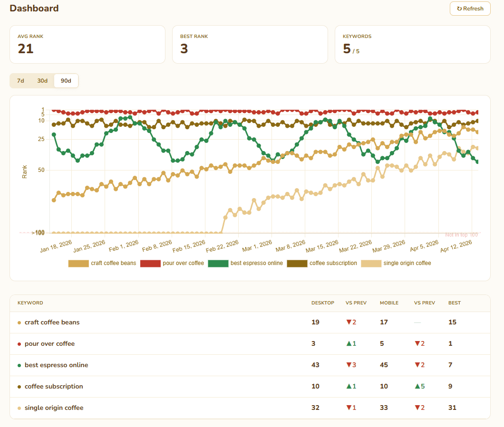Click coffee subscription desktop up arrow
The width and height of the screenshot is (504, 427).
click(x=349, y=386)
